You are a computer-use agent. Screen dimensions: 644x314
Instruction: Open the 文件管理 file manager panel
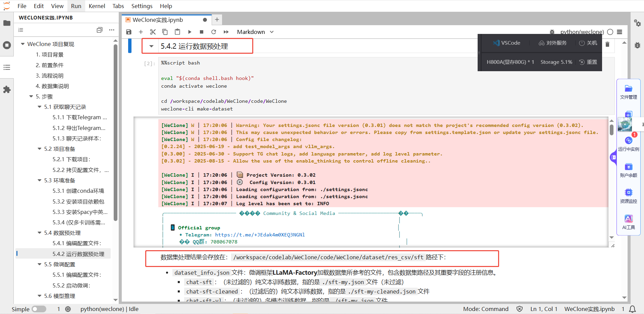coord(628,92)
